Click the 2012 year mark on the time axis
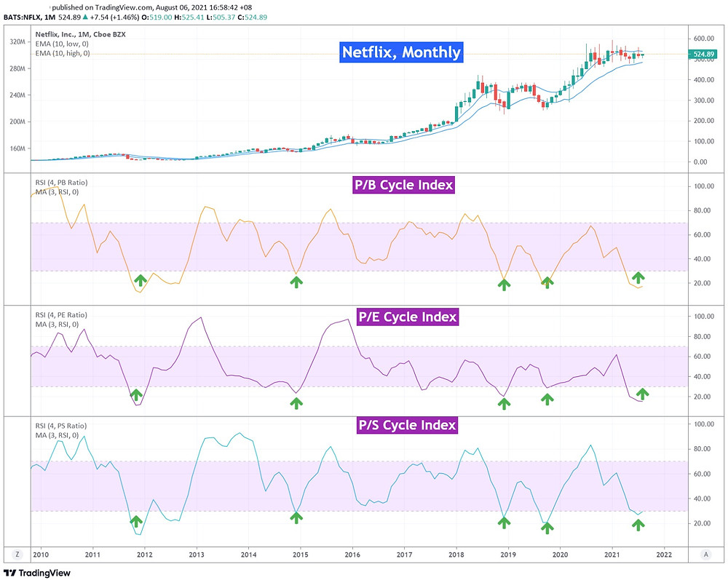This screenshot has height=580, width=728. click(x=144, y=555)
